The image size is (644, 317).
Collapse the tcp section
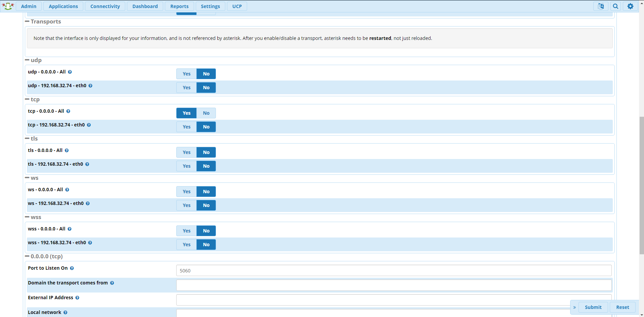[x=27, y=99]
